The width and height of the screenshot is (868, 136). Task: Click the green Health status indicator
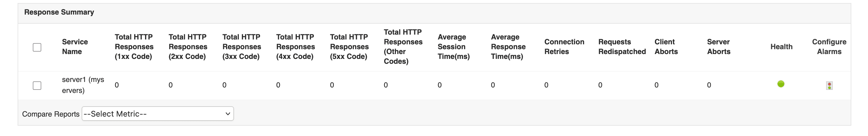click(781, 84)
